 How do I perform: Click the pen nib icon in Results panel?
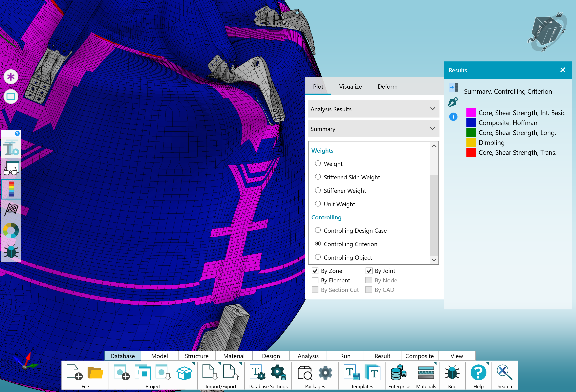click(x=453, y=102)
